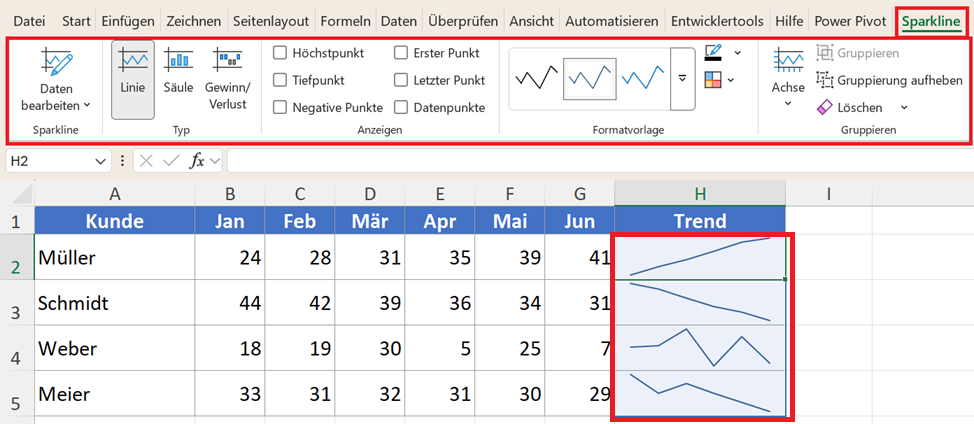The image size is (974, 424).
Task: Click the Mär column header cell
Action: click(370, 220)
